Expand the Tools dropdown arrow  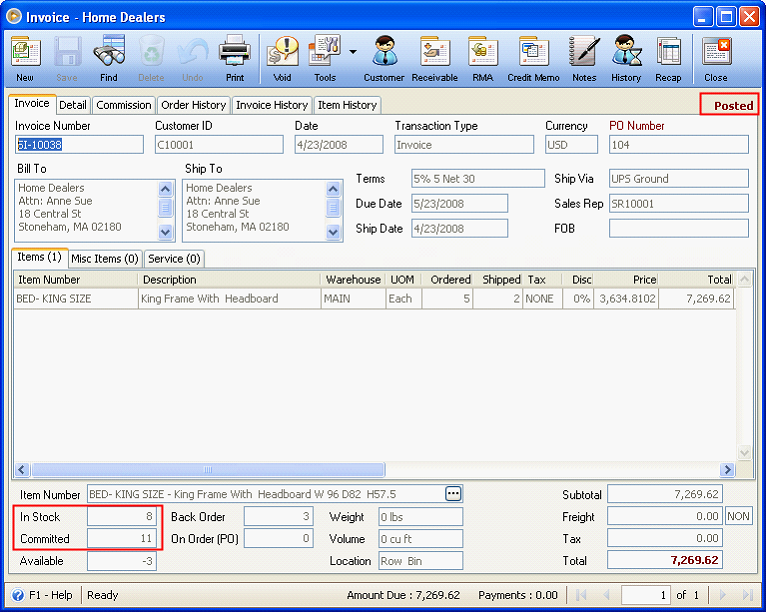pyautogui.click(x=353, y=52)
